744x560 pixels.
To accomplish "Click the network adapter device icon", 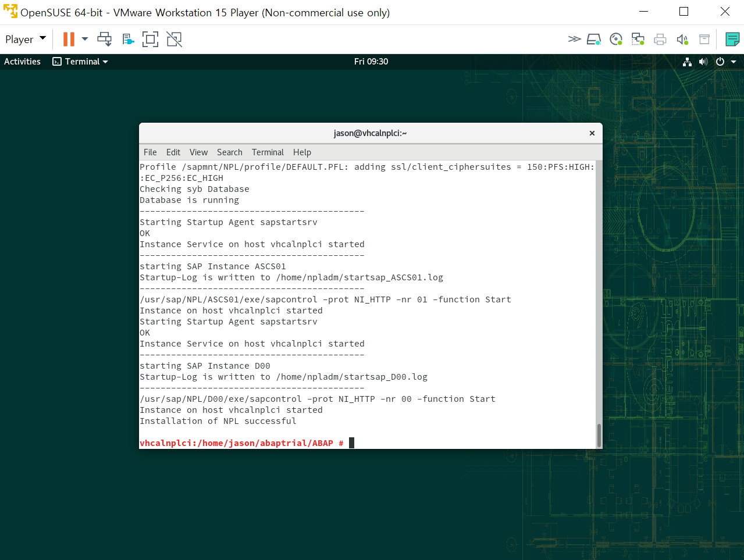I will click(638, 39).
